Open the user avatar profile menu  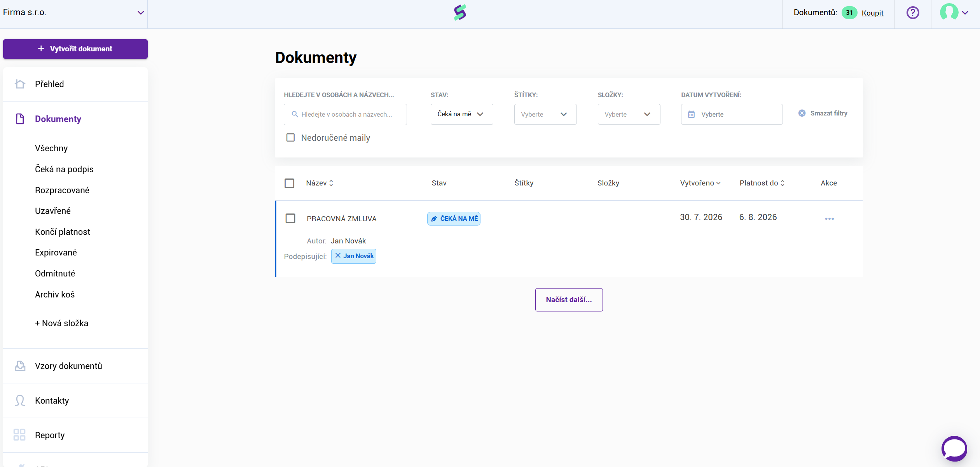[949, 12]
